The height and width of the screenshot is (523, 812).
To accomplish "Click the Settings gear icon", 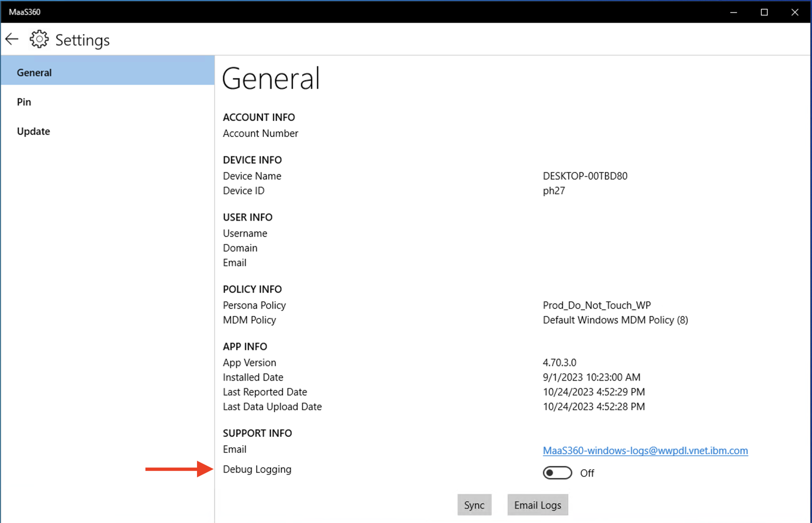I will 39,39.
